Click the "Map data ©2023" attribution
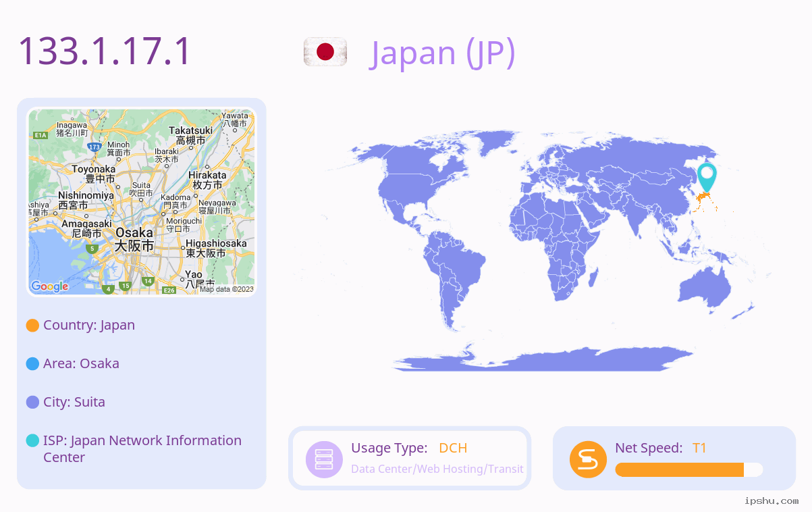 [226, 289]
